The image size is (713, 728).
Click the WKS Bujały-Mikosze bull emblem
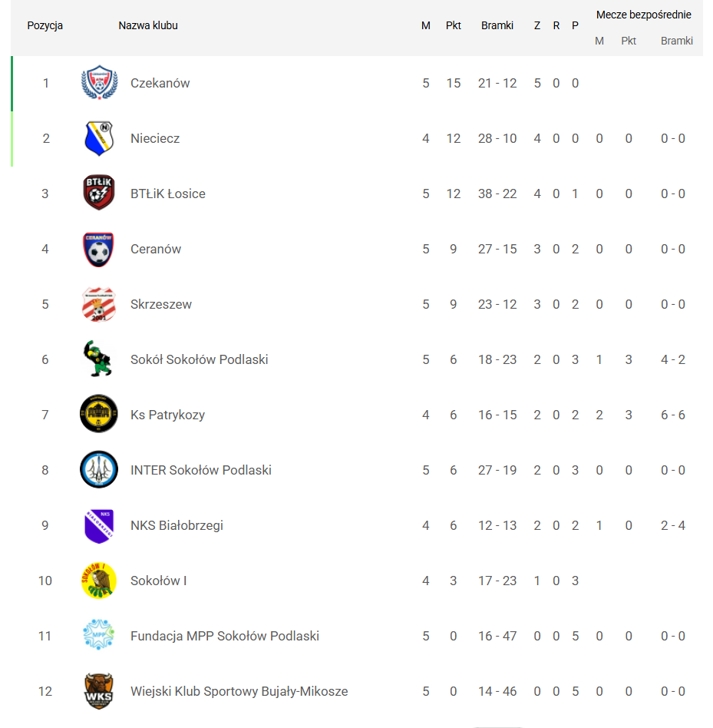click(99, 691)
